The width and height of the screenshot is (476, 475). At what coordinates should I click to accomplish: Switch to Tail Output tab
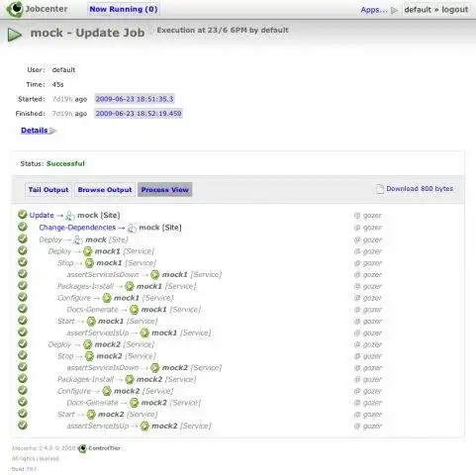pyautogui.click(x=48, y=190)
